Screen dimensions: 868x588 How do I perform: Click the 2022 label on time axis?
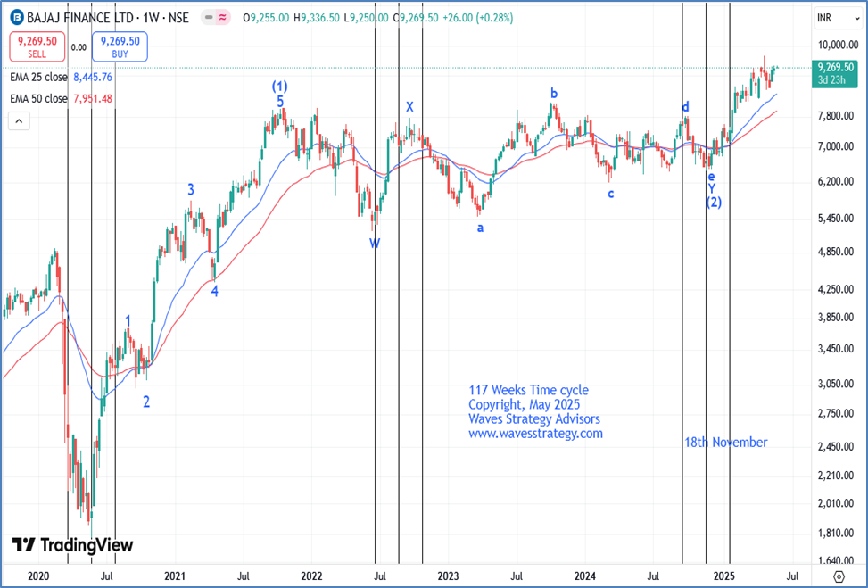[311, 576]
